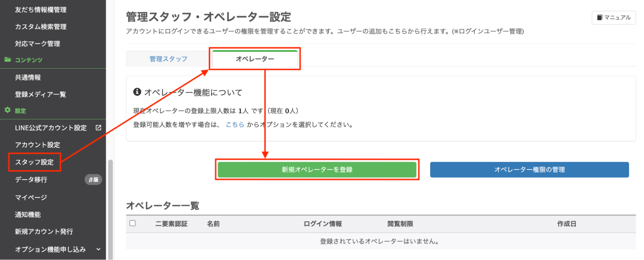Open 友だち情報欄管理 in sidebar
The image size is (644, 260).
(41, 10)
